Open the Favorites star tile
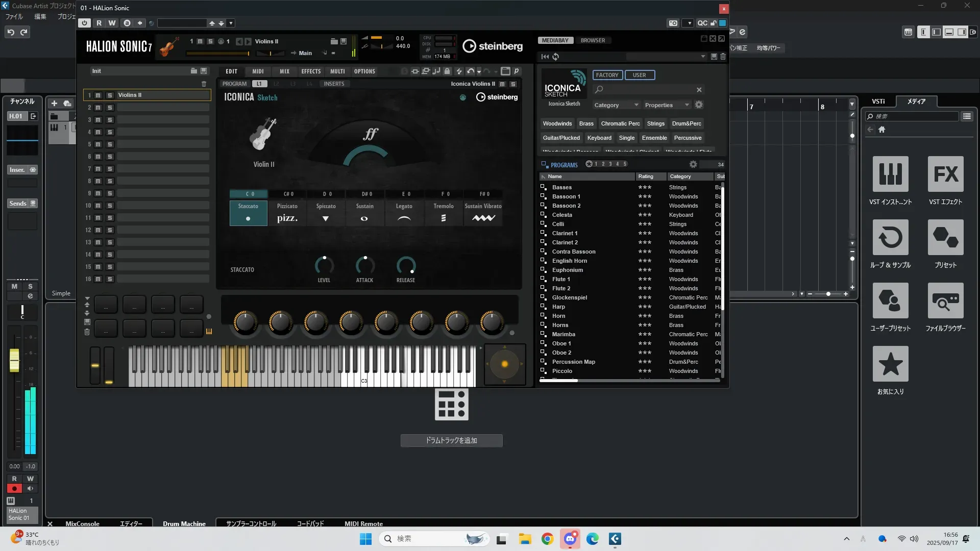 890,364
